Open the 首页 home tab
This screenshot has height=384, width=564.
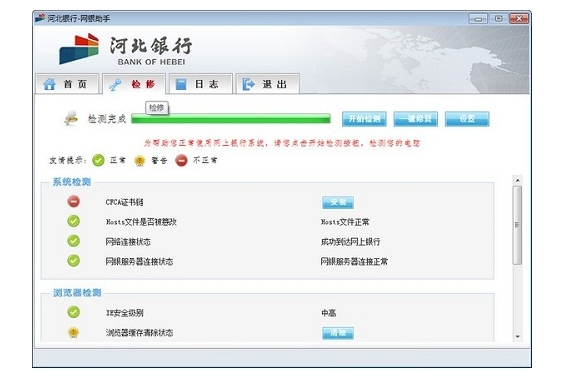pyautogui.click(x=67, y=84)
